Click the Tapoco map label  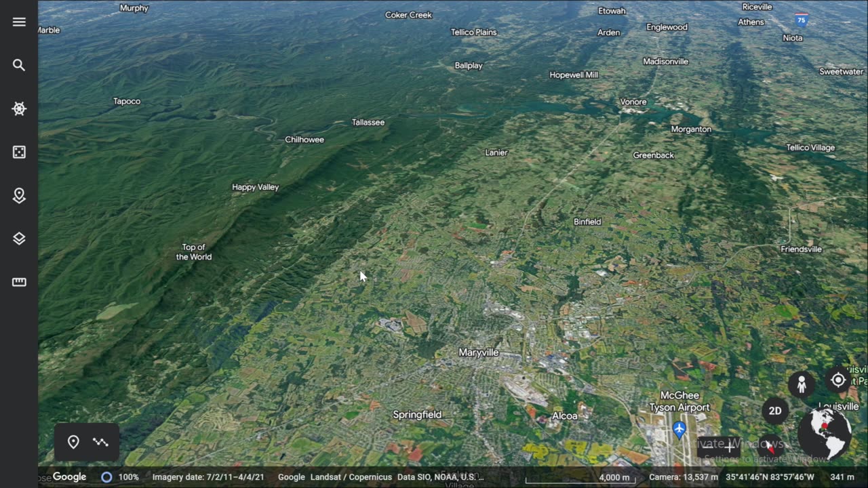pos(127,102)
